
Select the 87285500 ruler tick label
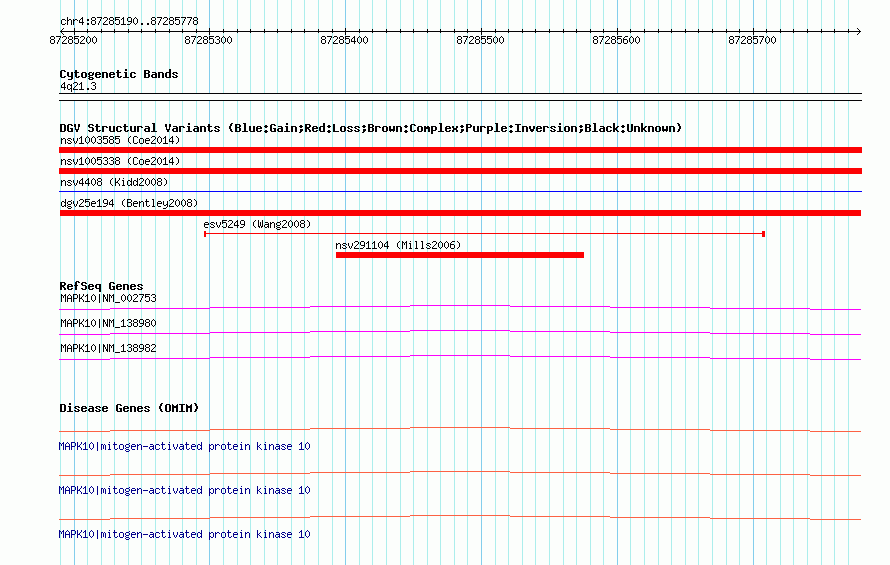coord(480,40)
